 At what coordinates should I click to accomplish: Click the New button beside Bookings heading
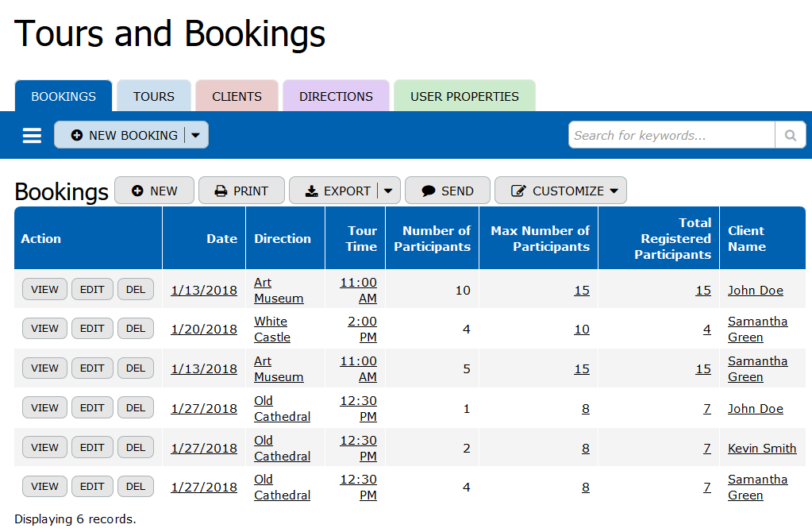pos(154,191)
